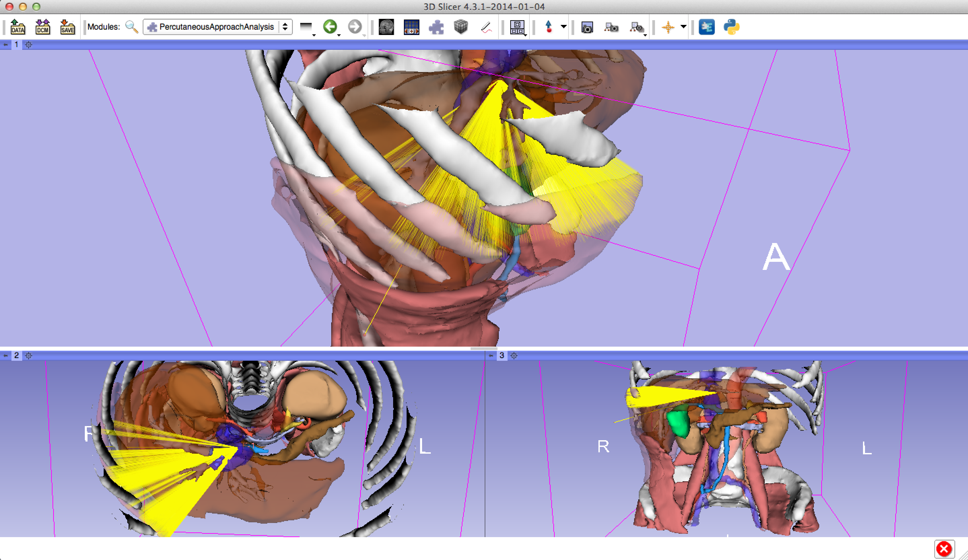Open the Python interactor
This screenshot has width=968, height=560.
click(731, 27)
